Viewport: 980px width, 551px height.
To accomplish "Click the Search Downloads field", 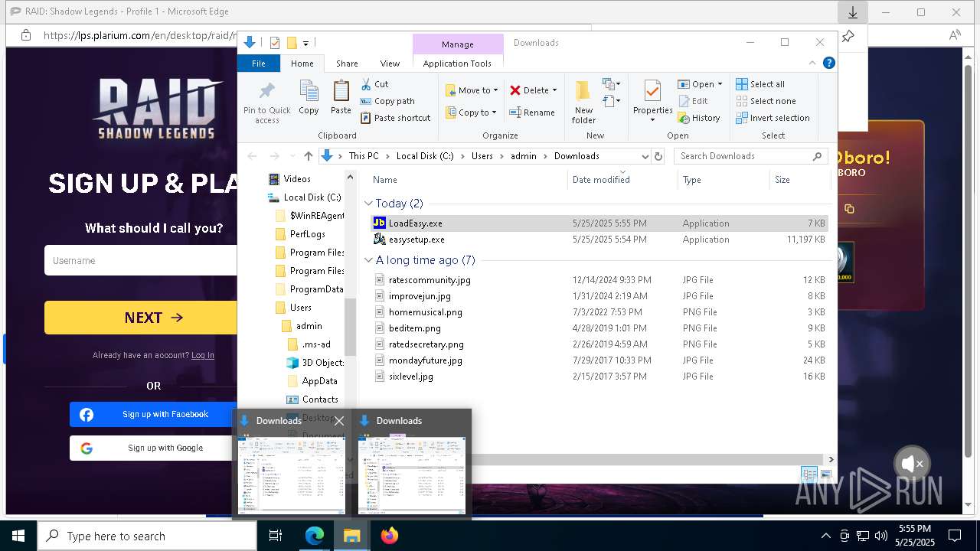I will (x=750, y=156).
